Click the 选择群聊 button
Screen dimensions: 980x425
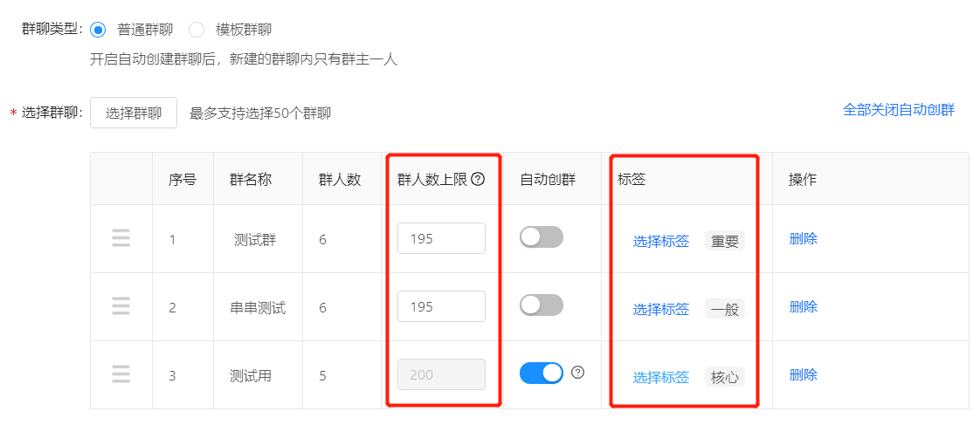[x=133, y=113]
